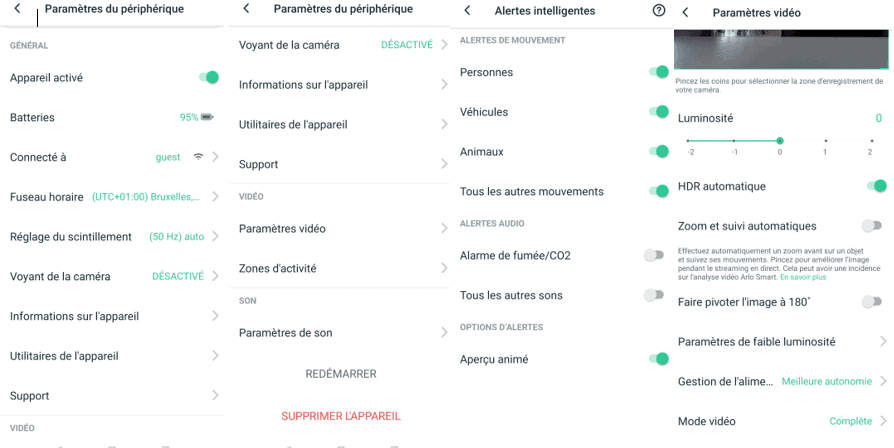894x448 pixels.
Task: Tap the battery level icon
Action: click(207, 117)
